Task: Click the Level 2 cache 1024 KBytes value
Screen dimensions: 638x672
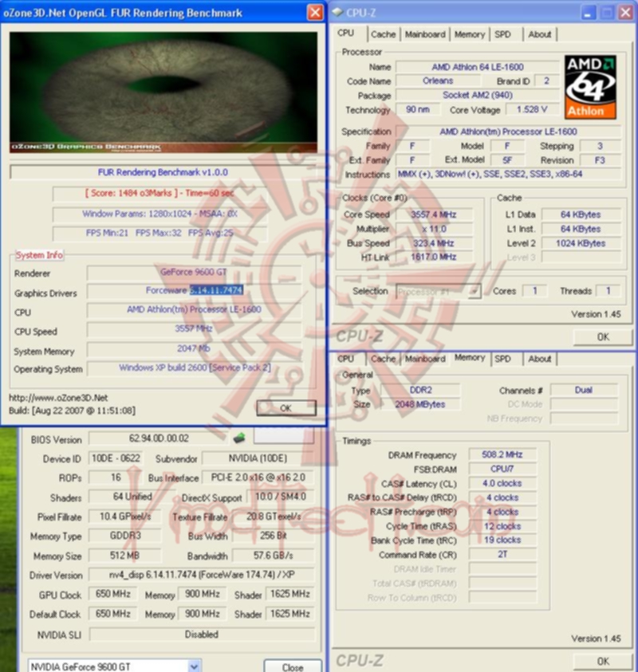Action: click(581, 243)
